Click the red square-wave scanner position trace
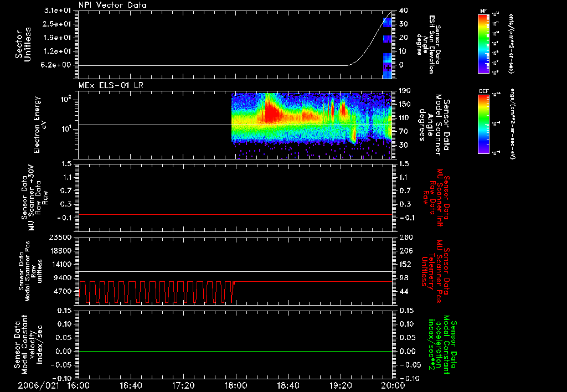Screen dimensions: 567x392 pos(156,292)
